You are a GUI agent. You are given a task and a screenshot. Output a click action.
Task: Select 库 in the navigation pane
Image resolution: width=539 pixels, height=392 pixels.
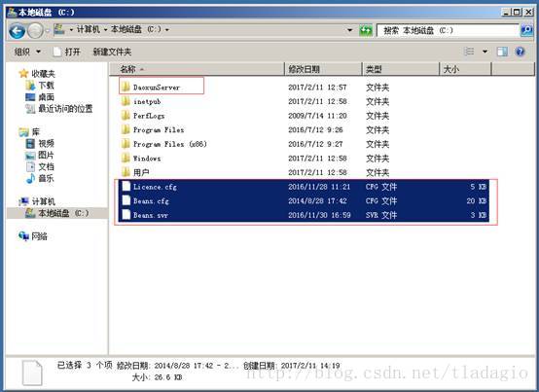pyautogui.click(x=29, y=132)
